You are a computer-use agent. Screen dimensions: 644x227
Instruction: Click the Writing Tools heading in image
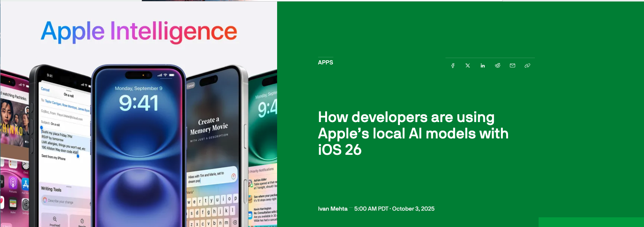[x=51, y=189]
